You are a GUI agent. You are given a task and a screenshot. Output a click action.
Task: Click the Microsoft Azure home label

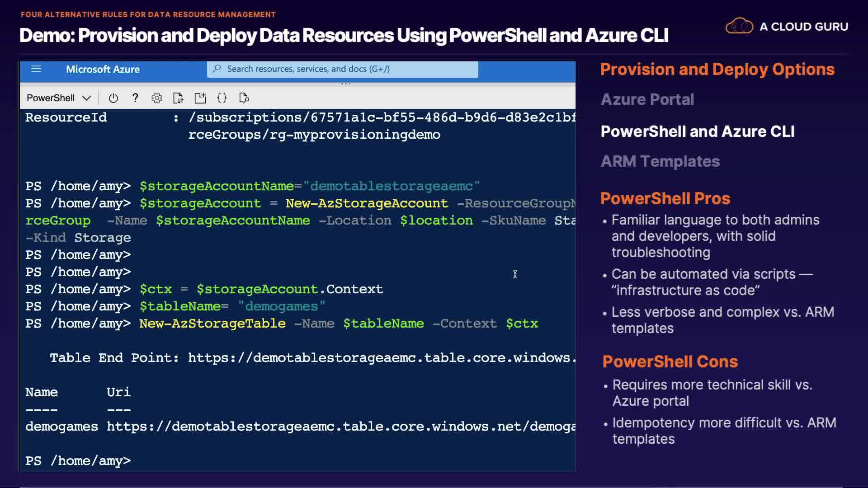(x=103, y=69)
